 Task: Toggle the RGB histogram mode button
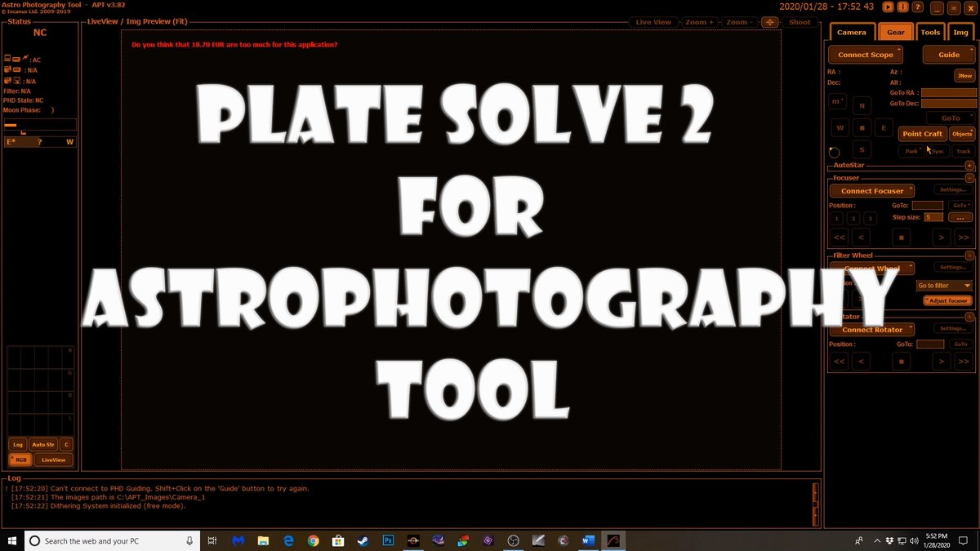20,460
